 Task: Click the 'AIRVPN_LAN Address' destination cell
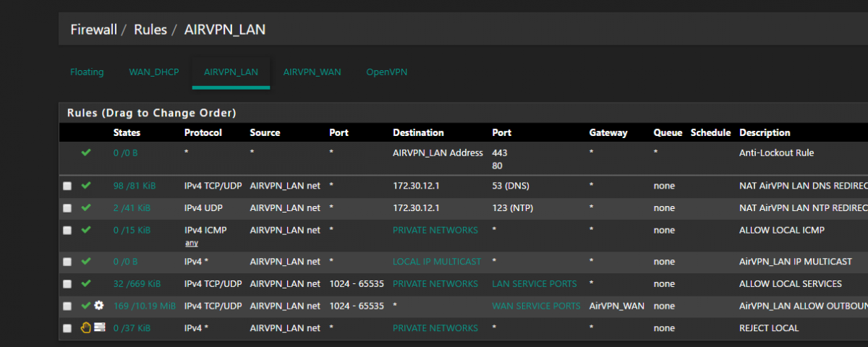438,153
